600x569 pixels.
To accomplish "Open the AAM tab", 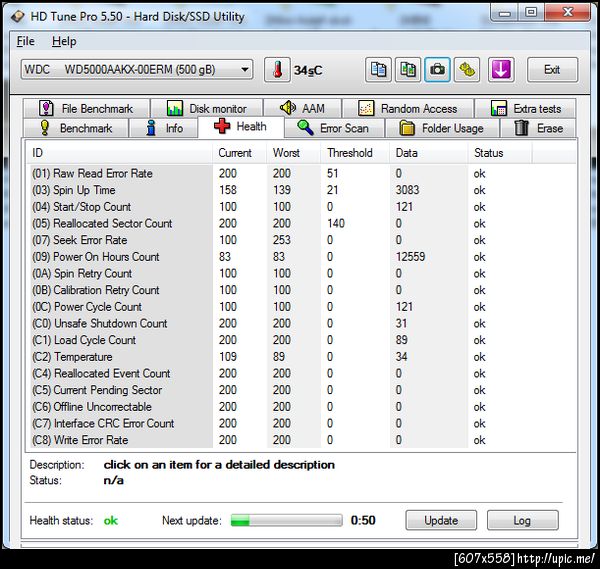I will coord(302,109).
